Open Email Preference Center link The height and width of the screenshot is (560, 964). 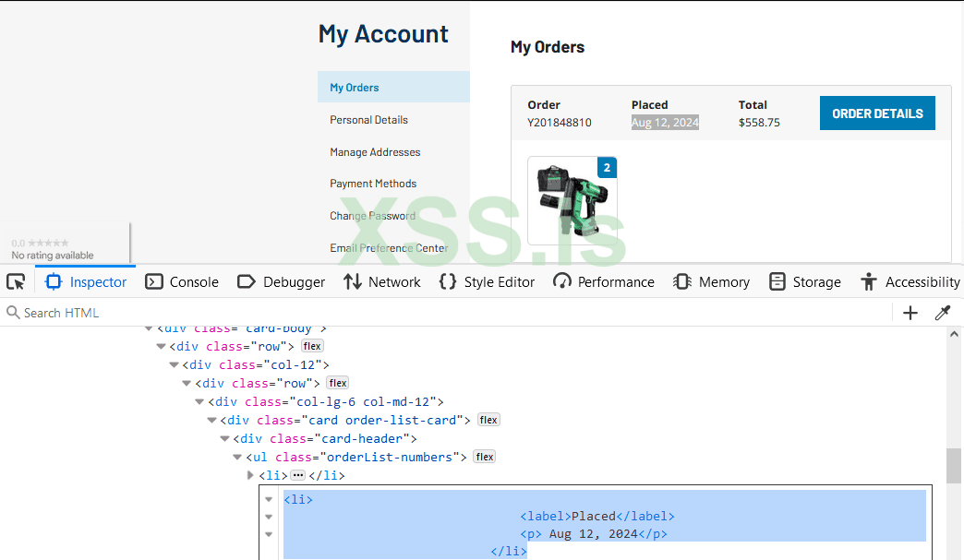click(389, 247)
